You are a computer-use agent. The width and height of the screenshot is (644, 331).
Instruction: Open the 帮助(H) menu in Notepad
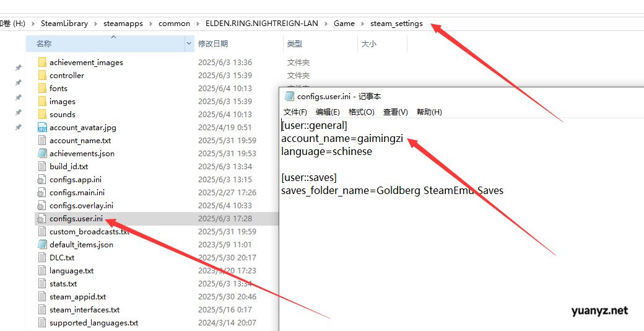pyautogui.click(x=429, y=112)
